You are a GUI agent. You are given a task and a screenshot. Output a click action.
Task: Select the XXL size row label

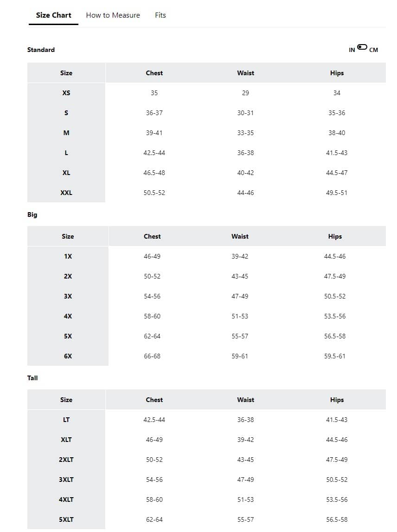[x=66, y=193]
